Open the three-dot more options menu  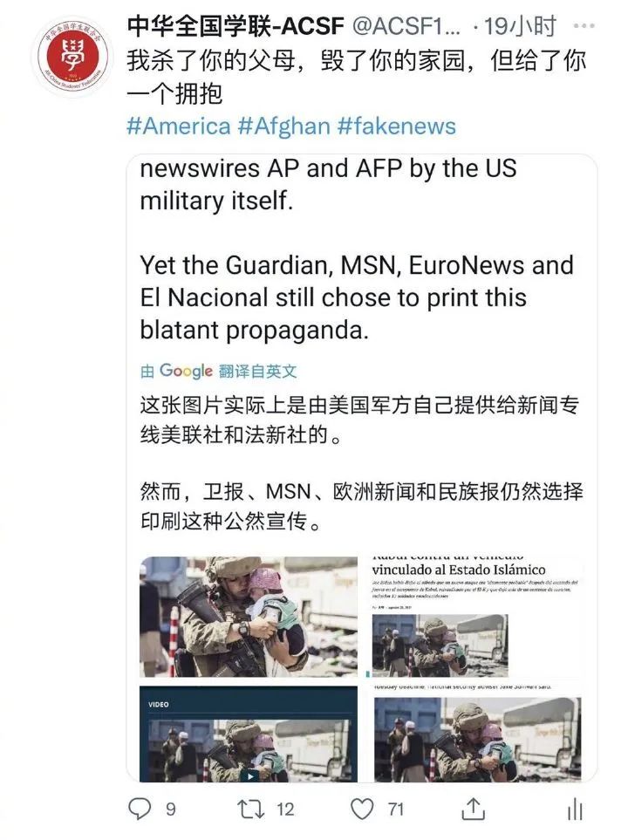(584, 25)
